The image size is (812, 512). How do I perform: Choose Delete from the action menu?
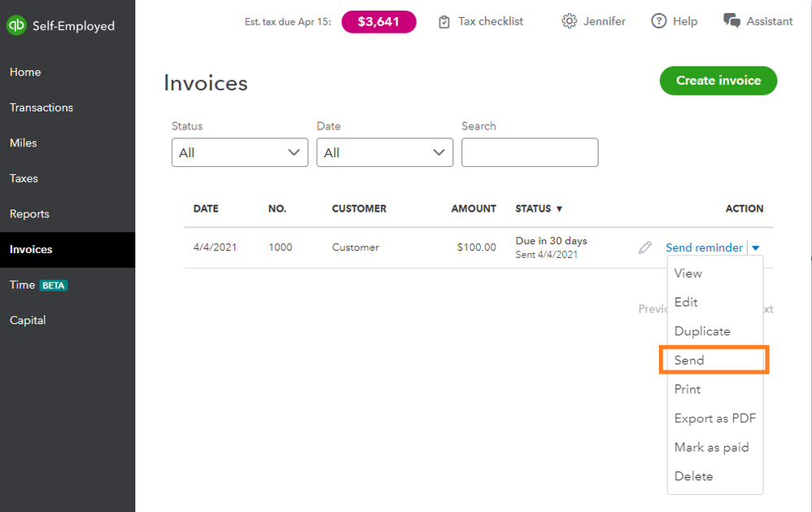[x=715, y=476]
